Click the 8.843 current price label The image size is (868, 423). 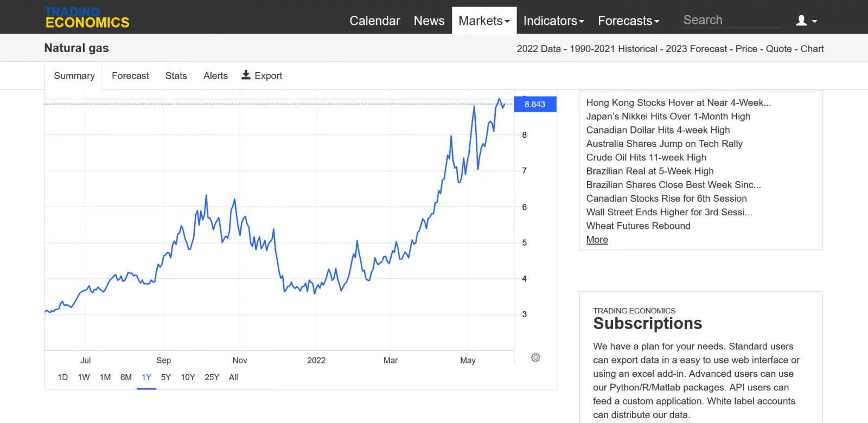535,104
